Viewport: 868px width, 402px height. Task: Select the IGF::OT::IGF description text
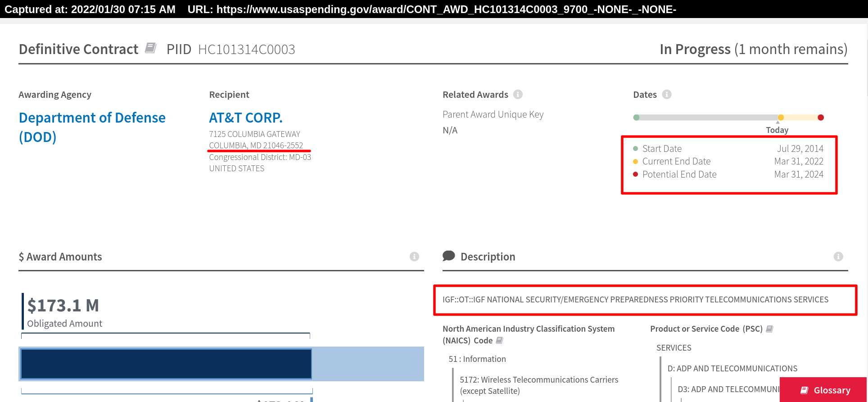coord(635,300)
